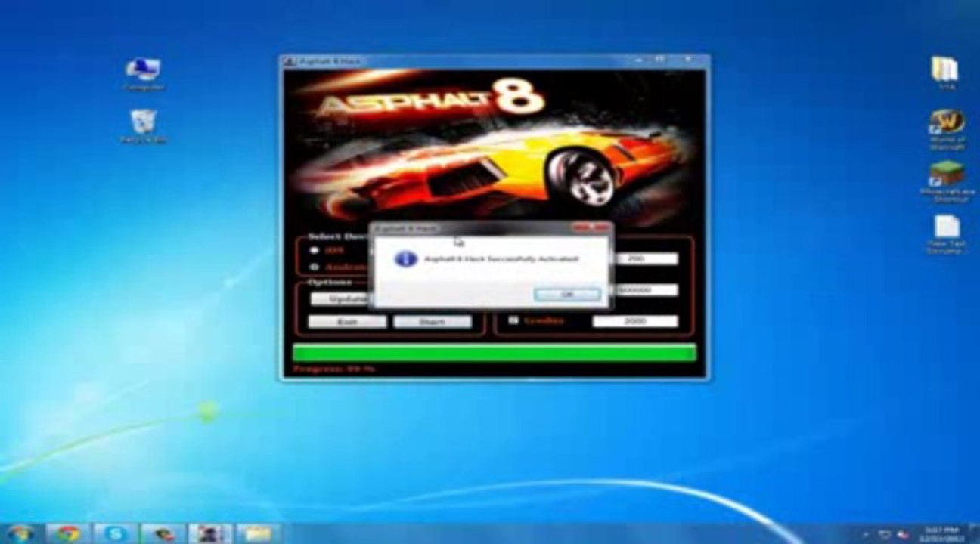Click the "Progress: 99 %" status text
This screenshot has height=544, width=980.
click(x=333, y=369)
